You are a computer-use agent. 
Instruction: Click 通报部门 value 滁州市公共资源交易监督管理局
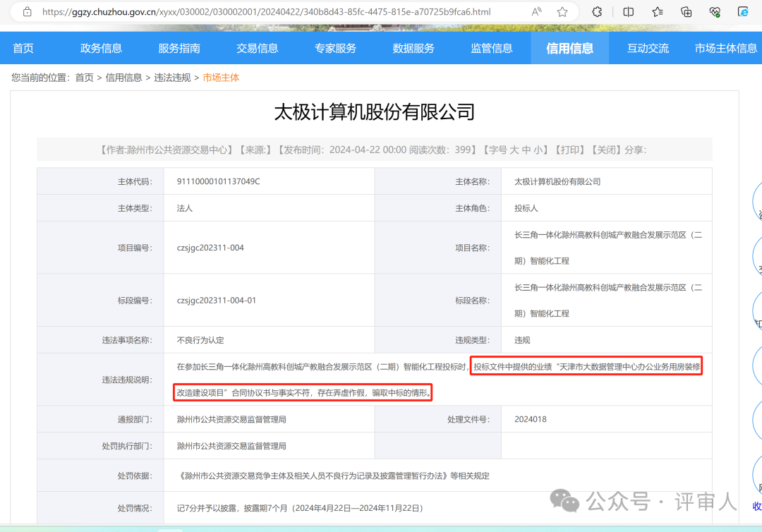231,419
